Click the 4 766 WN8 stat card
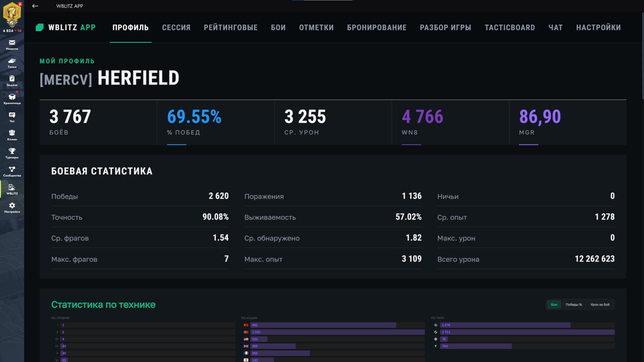The height and width of the screenshot is (362, 644). (x=450, y=122)
